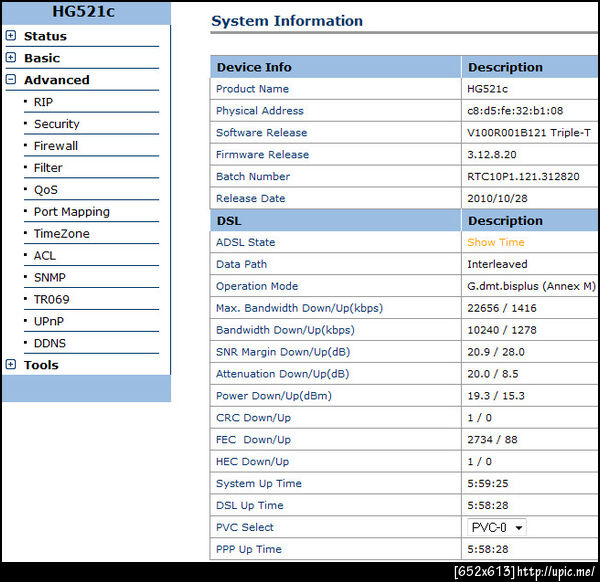
Task: Open the PVC Select dropdown
Action: tap(497, 528)
